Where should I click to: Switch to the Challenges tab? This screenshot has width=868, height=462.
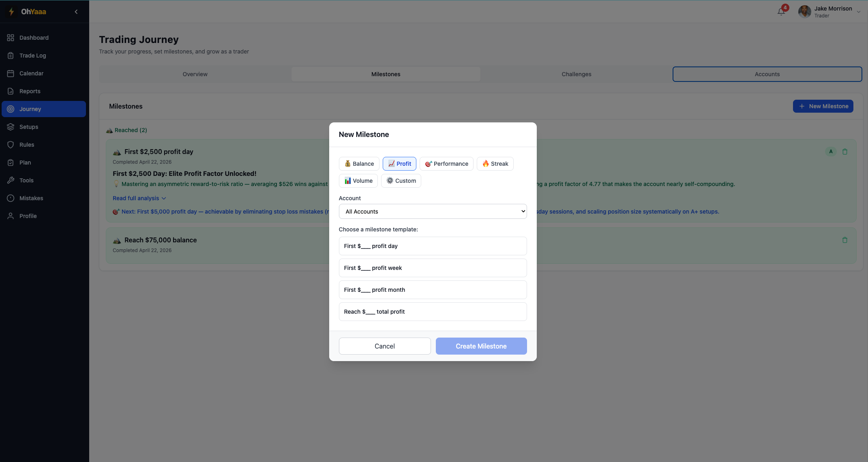point(576,74)
